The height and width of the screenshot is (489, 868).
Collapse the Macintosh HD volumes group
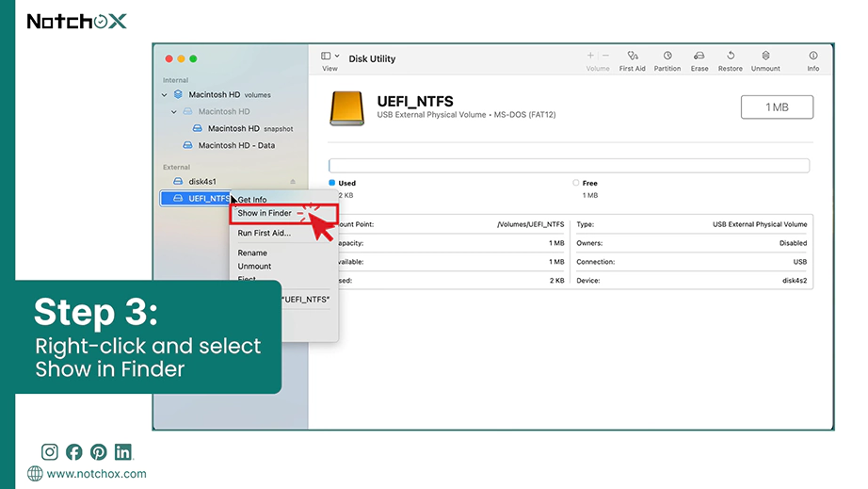pyautogui.click(x=165, y=95)
